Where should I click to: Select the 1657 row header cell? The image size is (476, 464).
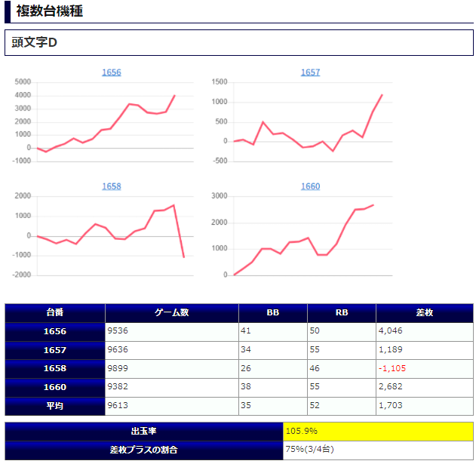click(55, 350)
